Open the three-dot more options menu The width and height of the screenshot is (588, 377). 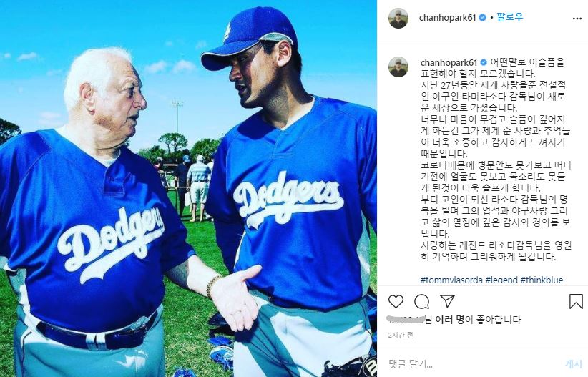577,19
